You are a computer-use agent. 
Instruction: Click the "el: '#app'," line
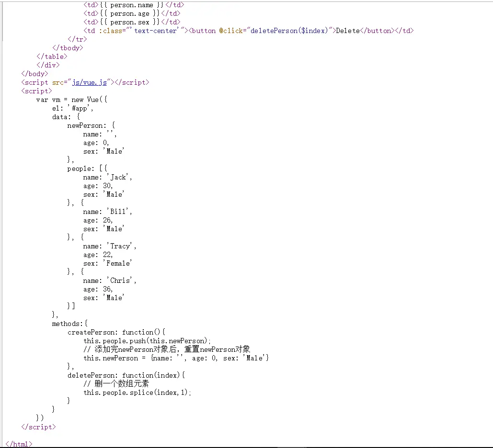pos(73,108)
